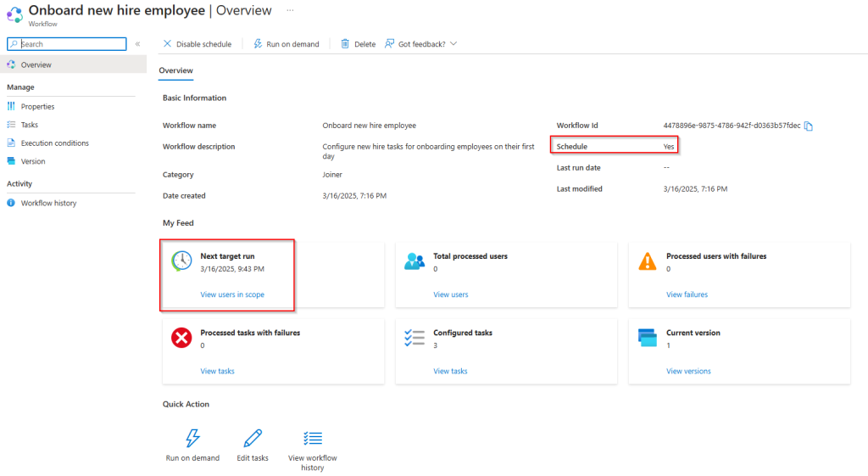Click the Run on demand lightning icon
The width and height of the screenshot is (868, 476).
coord(192,438)
